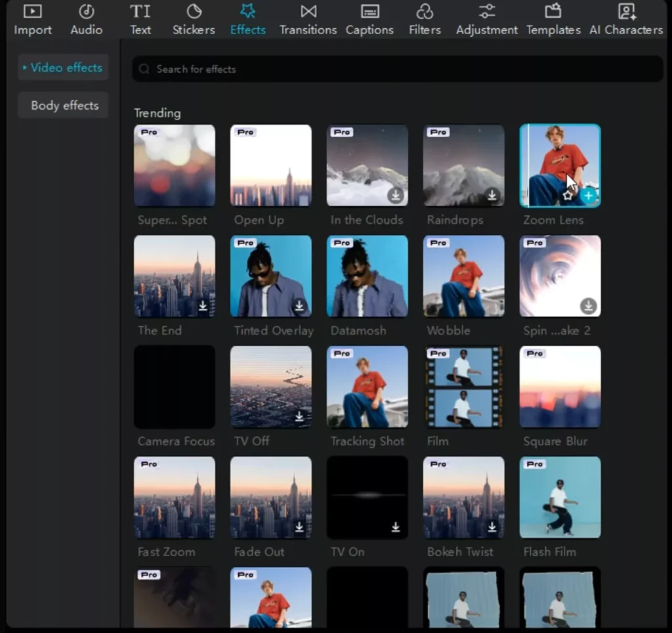Select the Text tool tab
The image size is (672, 633).
click(140, 20)
